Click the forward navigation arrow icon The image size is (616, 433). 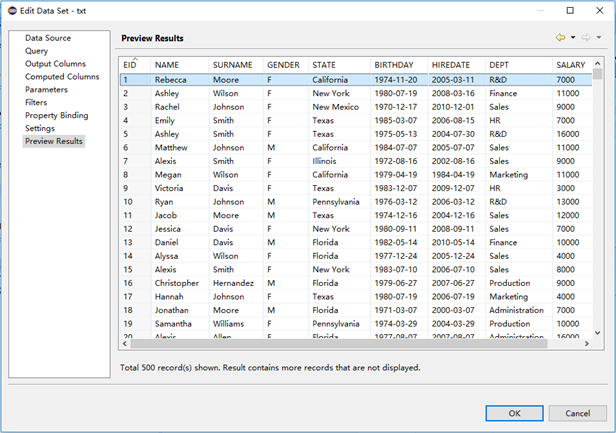(586, 38)
